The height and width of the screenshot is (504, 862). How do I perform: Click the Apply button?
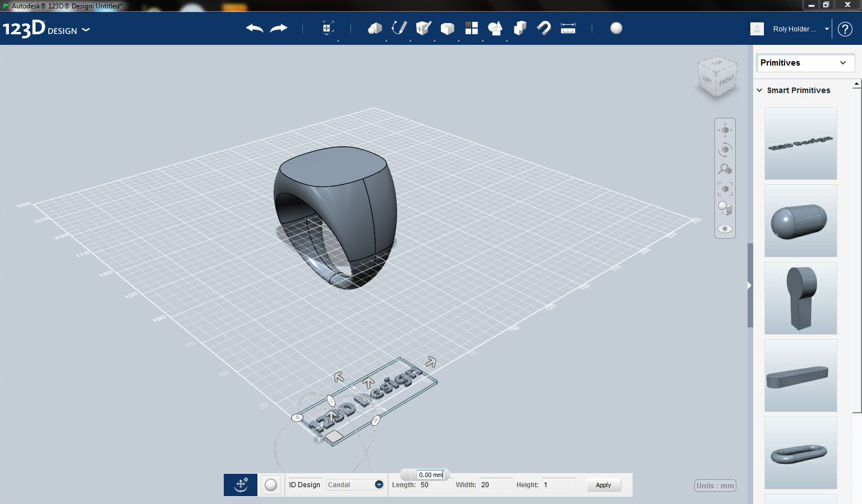click(x=603, y=485)
